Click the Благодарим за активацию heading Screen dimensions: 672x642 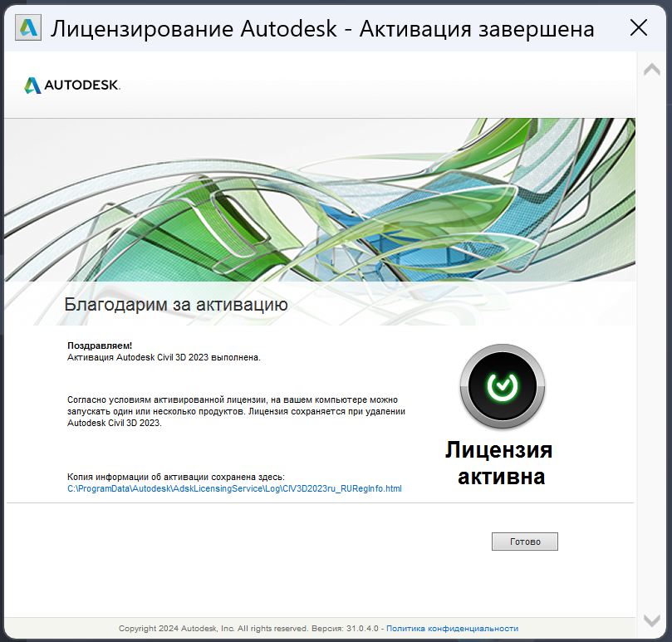point(176,305)
